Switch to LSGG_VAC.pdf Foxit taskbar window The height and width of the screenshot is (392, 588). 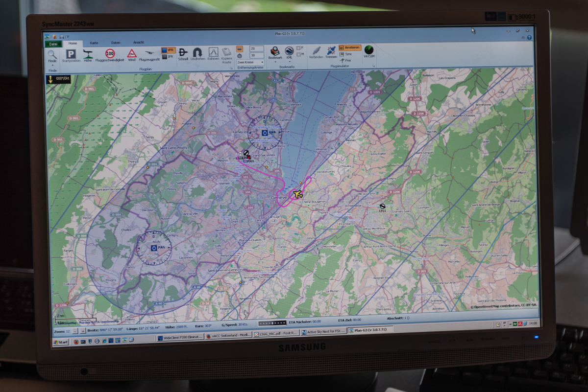[x=277, y=334]
